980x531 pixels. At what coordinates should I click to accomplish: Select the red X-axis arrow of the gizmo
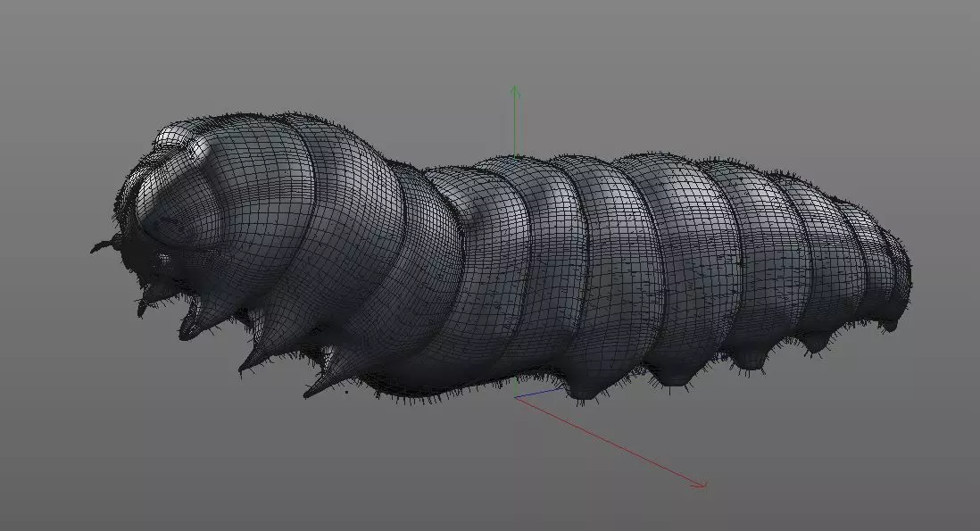pyautogui.click(x=610, y=443)
